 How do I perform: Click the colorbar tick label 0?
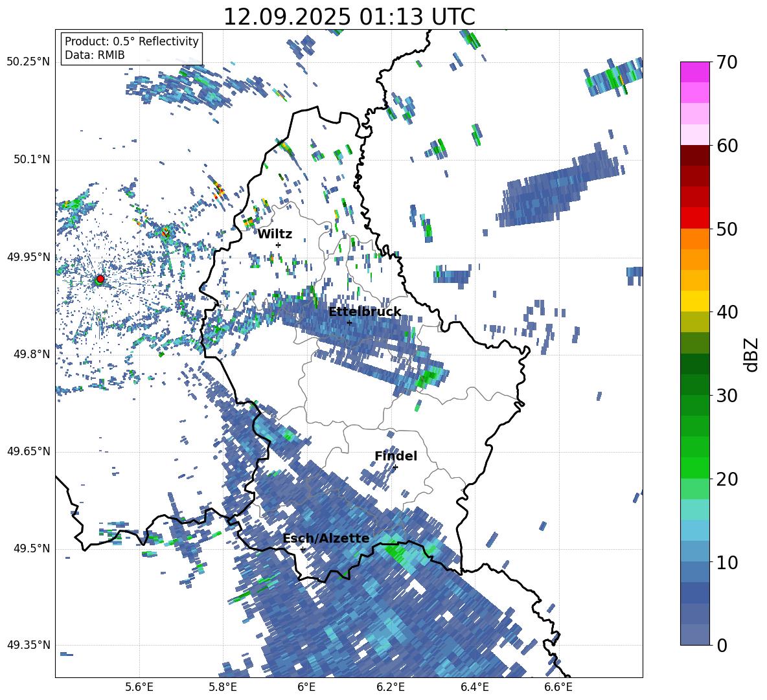722,646
